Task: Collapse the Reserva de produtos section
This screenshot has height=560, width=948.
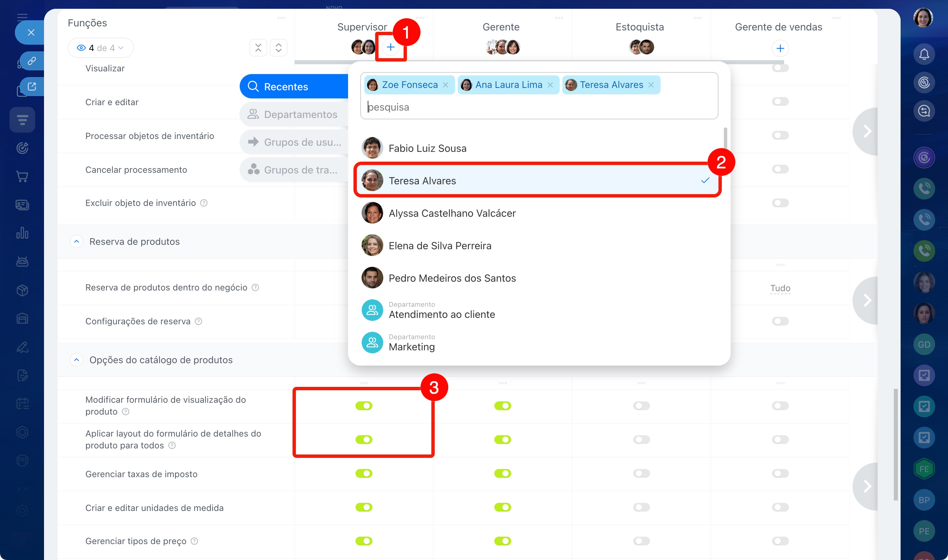Action: (x=77, y=241)
